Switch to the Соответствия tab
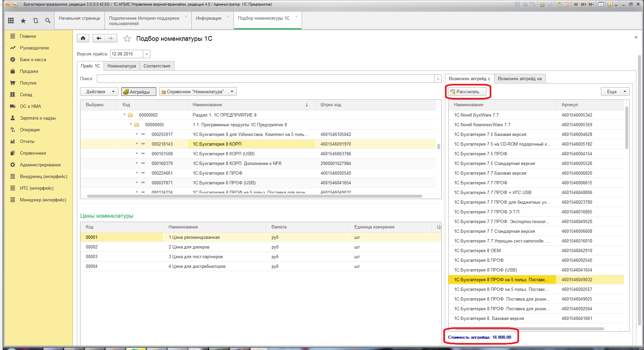Viewport: 644px width, 350px height. click(157, 66)
